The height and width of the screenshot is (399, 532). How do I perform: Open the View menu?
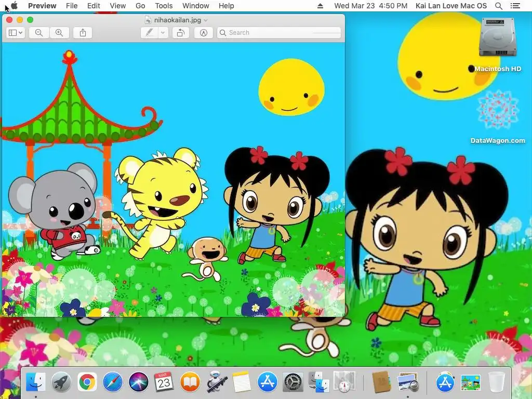tap(118, 6)
